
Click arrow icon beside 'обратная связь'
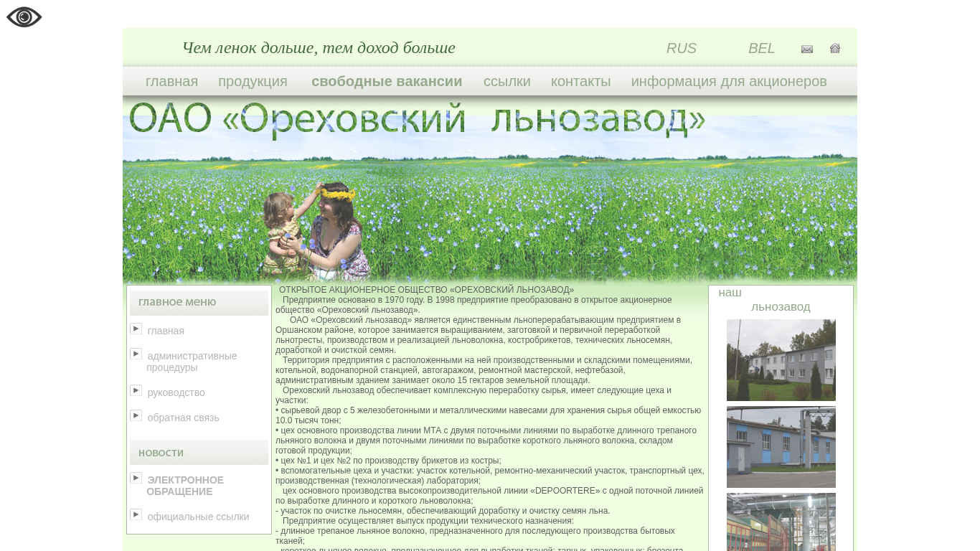tap(136, 415)
